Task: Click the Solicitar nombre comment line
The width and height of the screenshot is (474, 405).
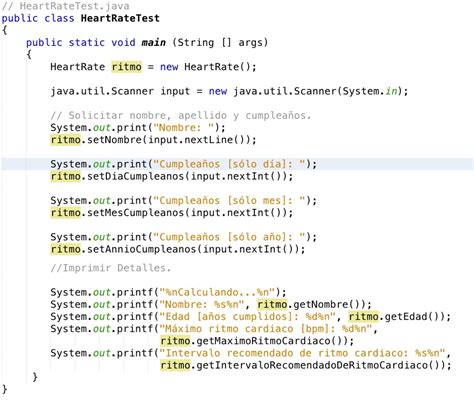Action: (180, 115)
